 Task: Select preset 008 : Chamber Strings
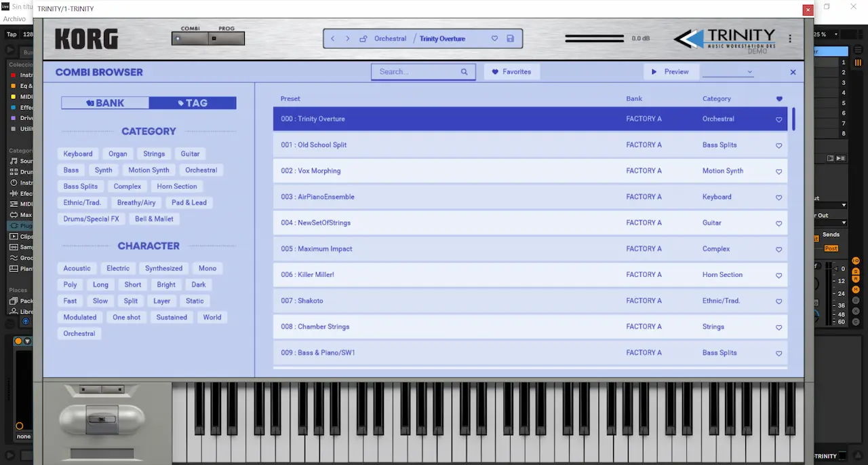pos(530,327)
